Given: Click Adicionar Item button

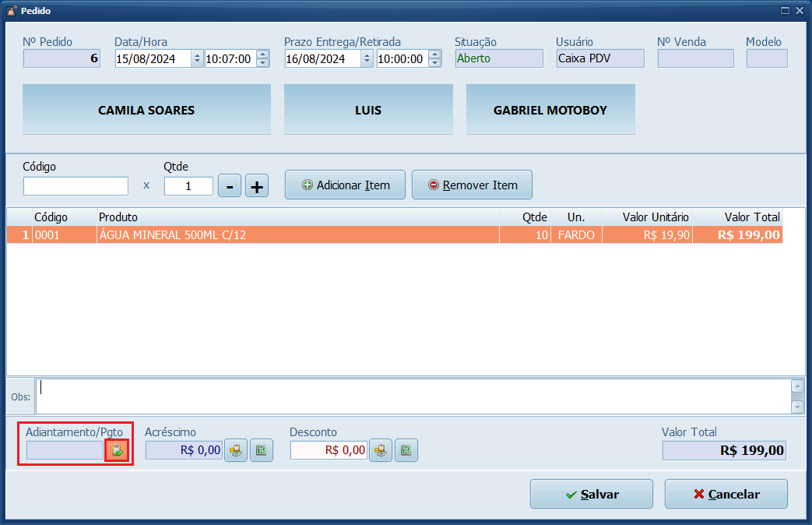Looking at the screenshot, I should point(345,185).
